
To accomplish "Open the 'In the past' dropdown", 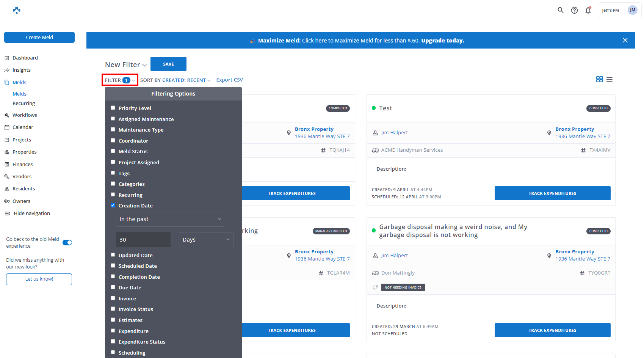I will (170, 219).
